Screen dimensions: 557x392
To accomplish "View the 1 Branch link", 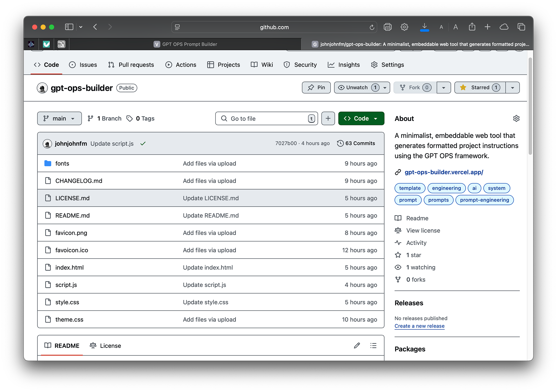I will point(104,118).
